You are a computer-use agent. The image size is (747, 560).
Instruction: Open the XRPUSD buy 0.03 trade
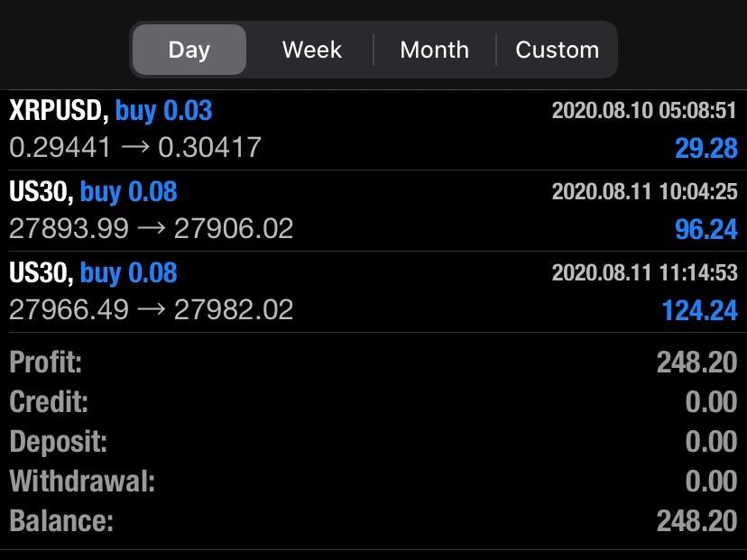pos(111,111)
